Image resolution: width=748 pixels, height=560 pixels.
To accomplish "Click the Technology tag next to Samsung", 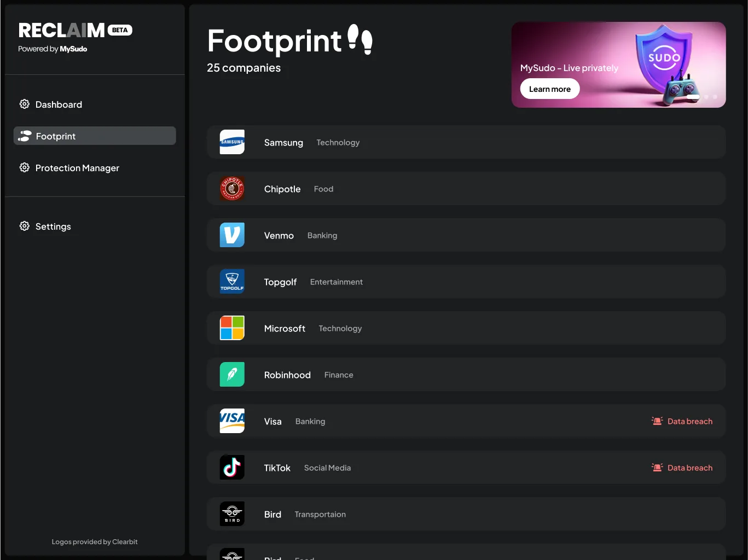I will click(x=338, y=143).
